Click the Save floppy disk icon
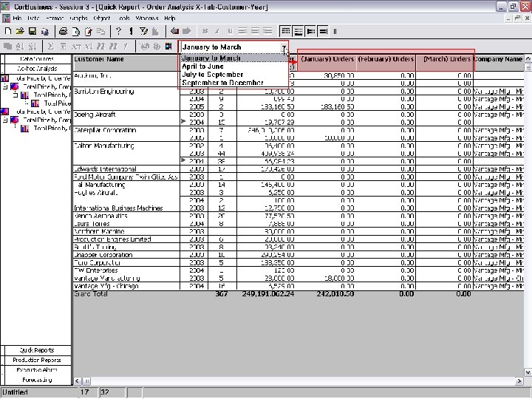This screenshot has width=532, height=399. 33,32
